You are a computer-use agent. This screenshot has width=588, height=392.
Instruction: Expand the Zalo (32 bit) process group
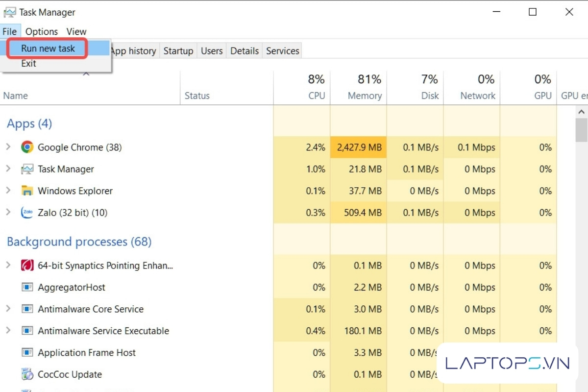[8, 212]
